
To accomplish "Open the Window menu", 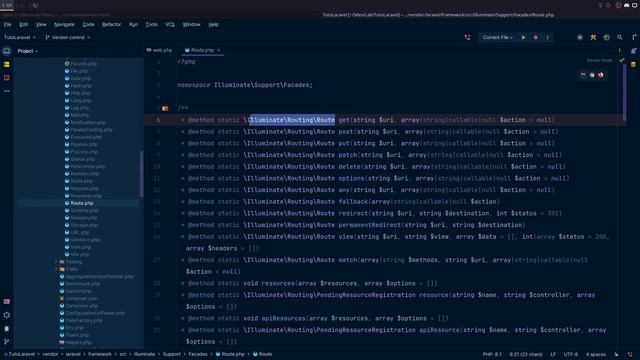I will 191,25.
